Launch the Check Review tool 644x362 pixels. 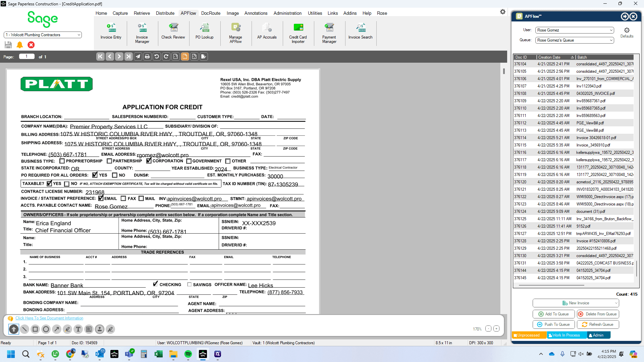pyautogui.click(x=173, y=31)
